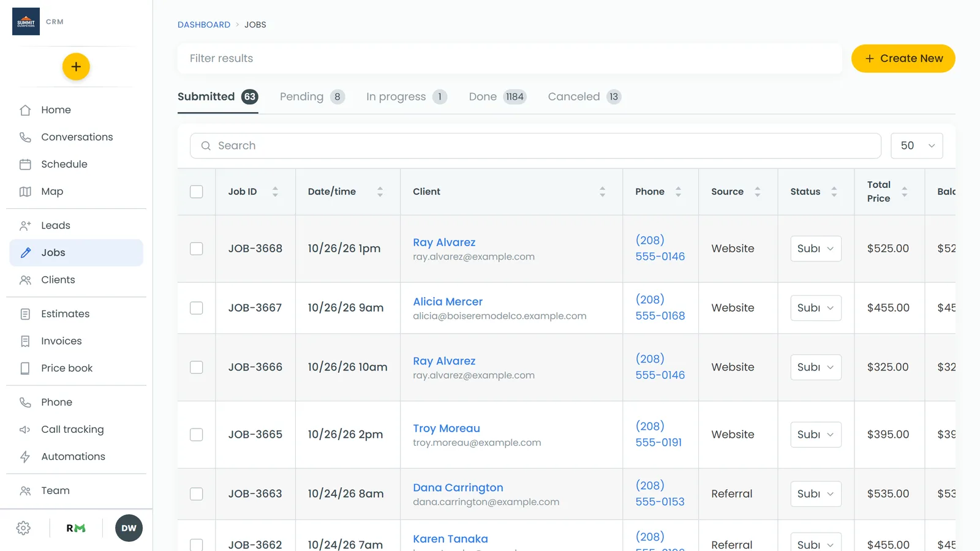Click the RM logo icon in the sidebar footer
Viewport: 980px width, 551px height.
point(76,528)
